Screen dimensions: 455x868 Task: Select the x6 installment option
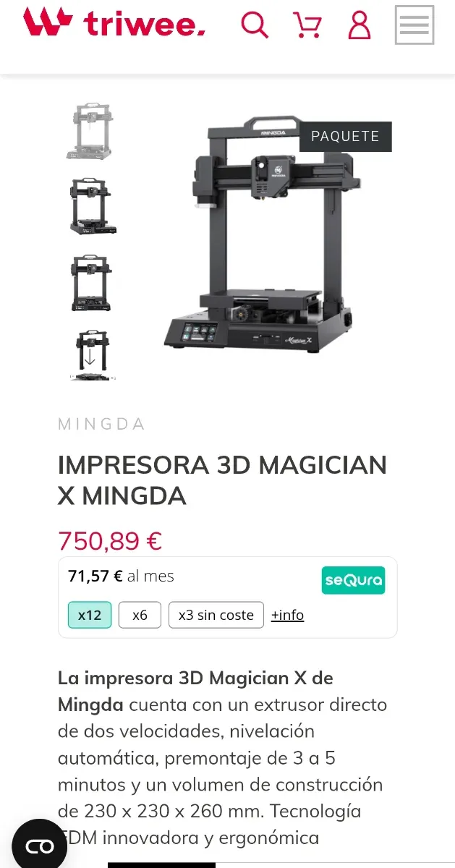(x=140, y=615)
